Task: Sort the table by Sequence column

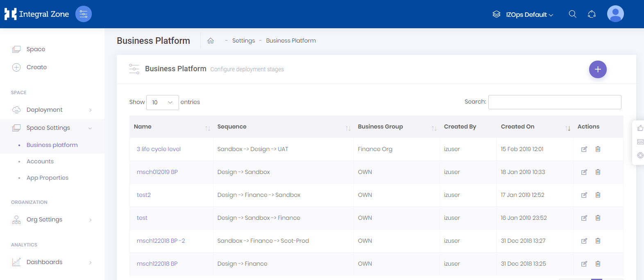Action: (283, 127)
